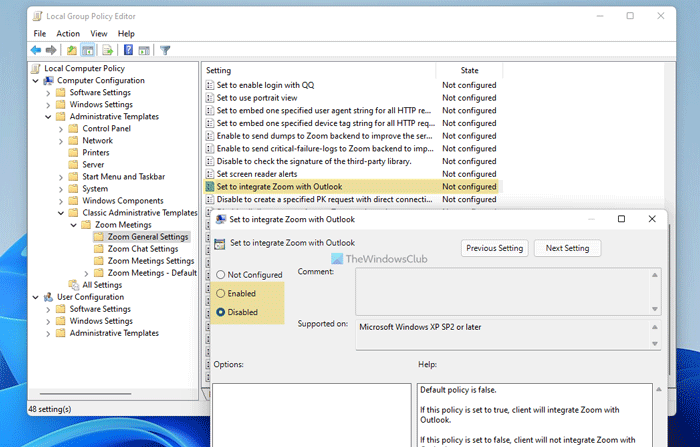Click the folder icon of Printers

pos(74,152)
